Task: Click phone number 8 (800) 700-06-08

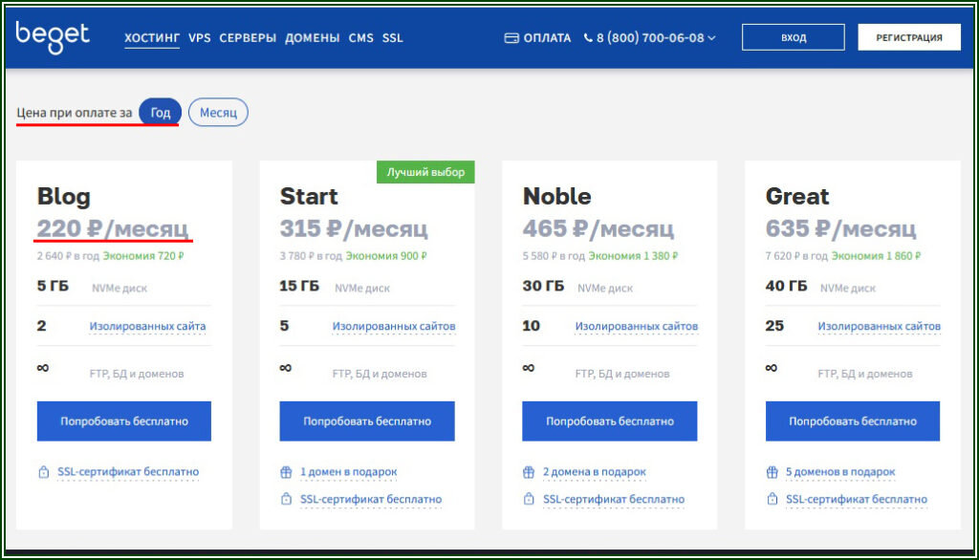Action: pyautogui.click(x=650, y=38)
